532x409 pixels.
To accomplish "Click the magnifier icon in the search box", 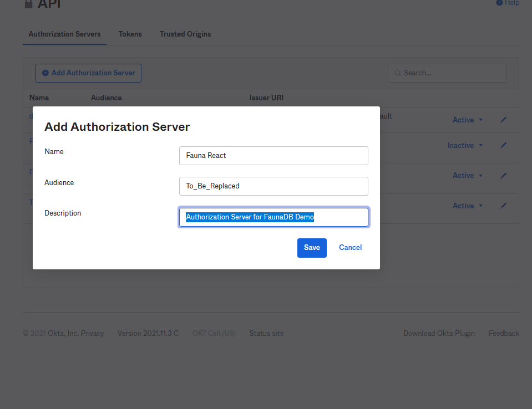I will point(397,73).
